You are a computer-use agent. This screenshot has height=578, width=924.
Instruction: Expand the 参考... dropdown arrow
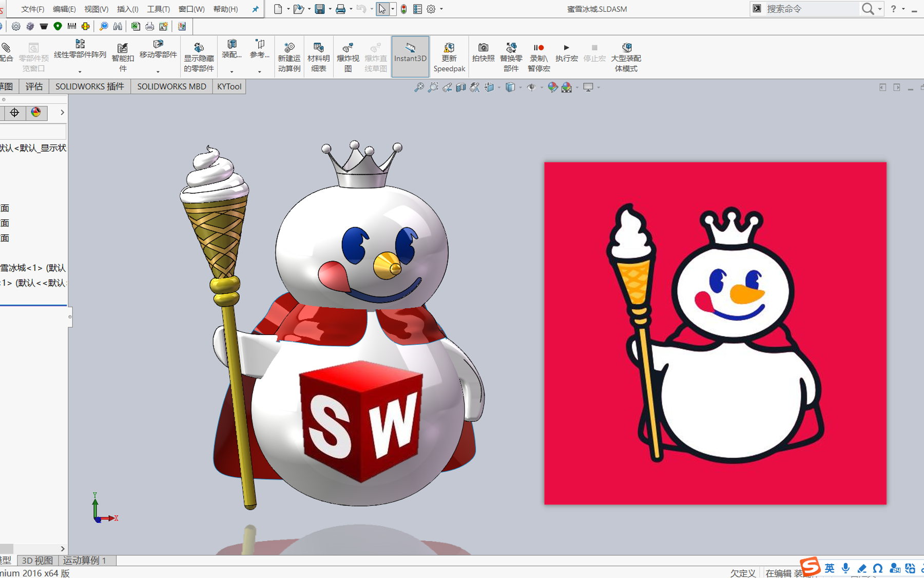tap(259, 71)
